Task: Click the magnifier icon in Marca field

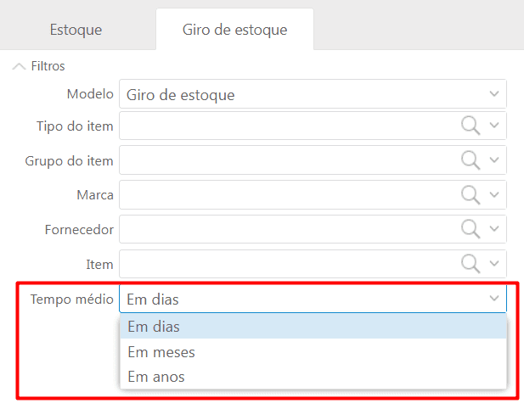Action: pyautogui.click(x=470, y=195)
